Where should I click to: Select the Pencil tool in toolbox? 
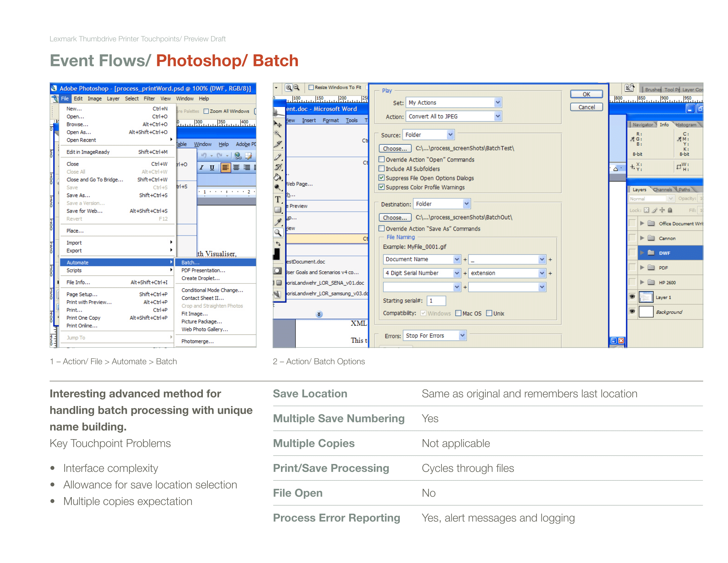coord(278,156)
